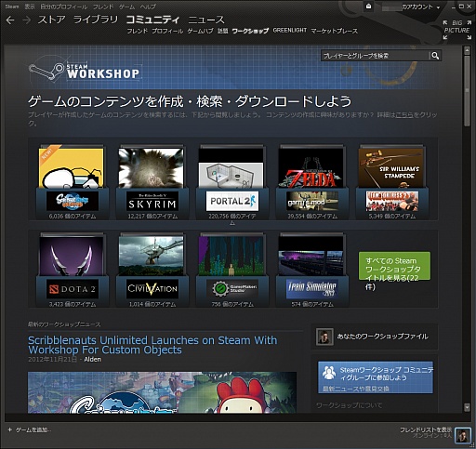Click the Steam Workshop logo

click(x=85, y=71)
